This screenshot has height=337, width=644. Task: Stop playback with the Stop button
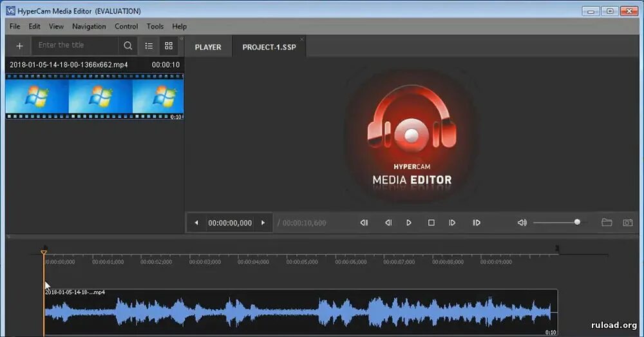[x=431, y=223]
